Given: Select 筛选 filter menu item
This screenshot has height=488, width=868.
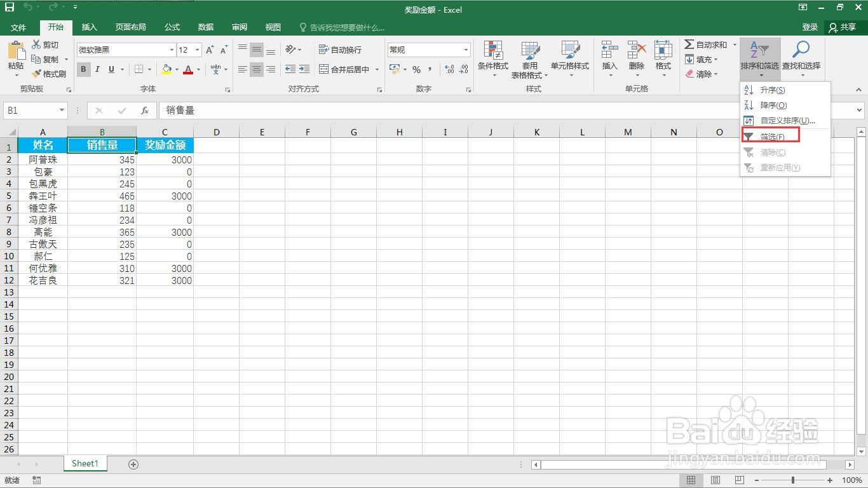Looking at the screenshot, I should 785,137.
